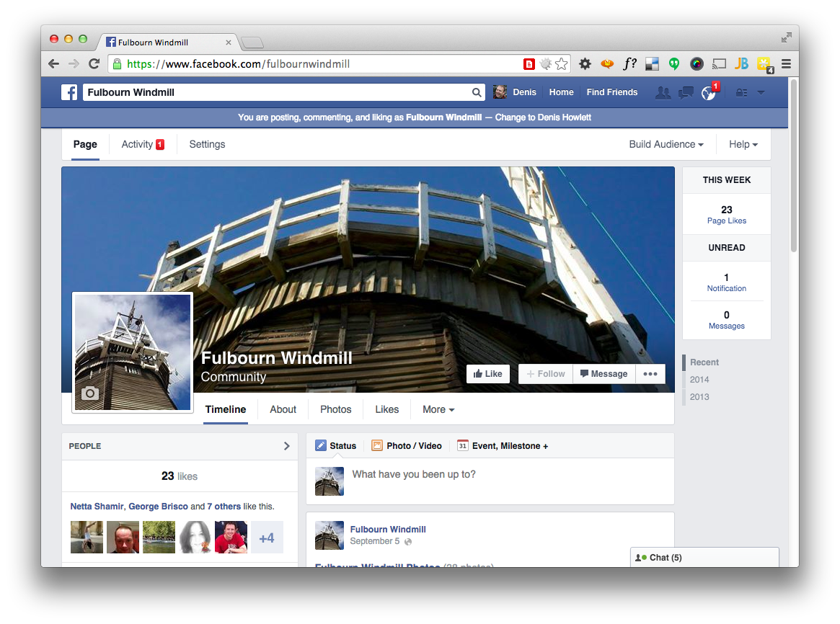The height and width of the screenshot is (624, 840).
Task: Click camera icon on profile picture
Action: [90, 393]
